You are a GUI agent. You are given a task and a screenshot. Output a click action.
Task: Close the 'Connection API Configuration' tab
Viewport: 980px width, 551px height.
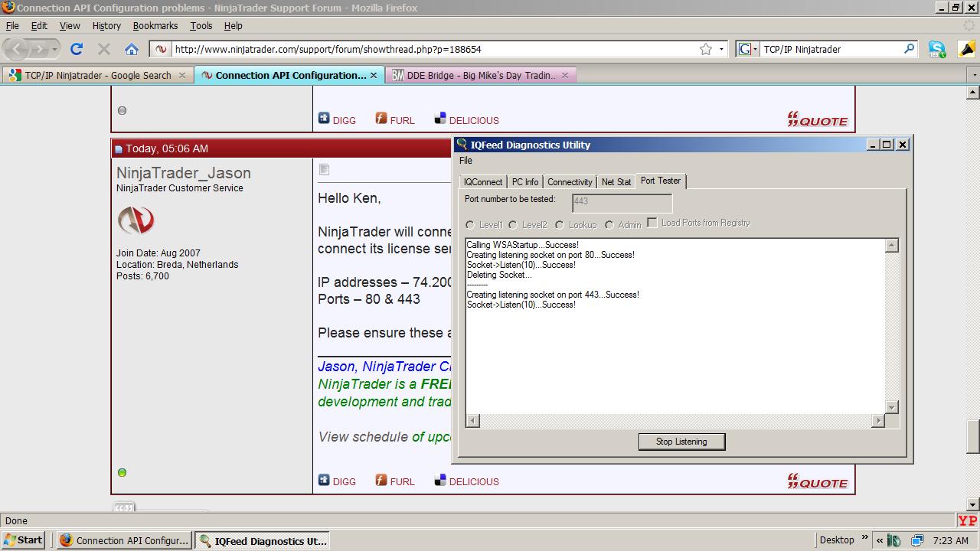[374, 75]
